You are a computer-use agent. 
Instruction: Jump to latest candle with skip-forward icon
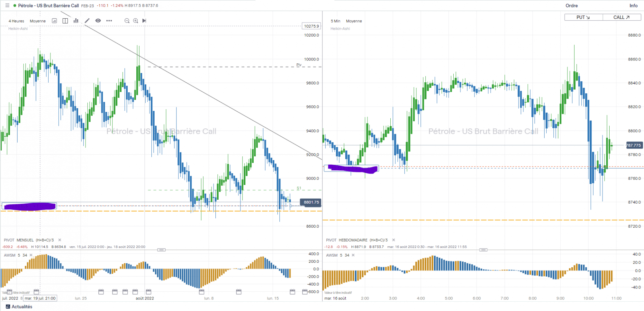144,21
